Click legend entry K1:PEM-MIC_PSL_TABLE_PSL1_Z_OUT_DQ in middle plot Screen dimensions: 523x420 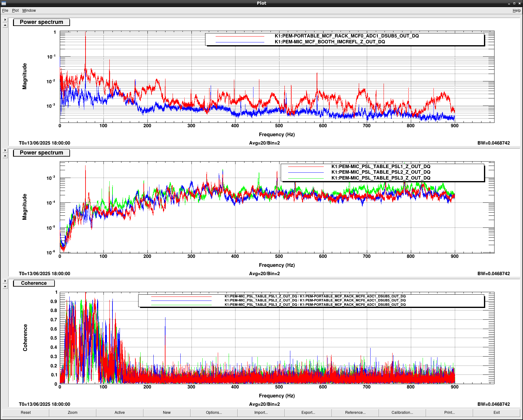coord(381,167)
